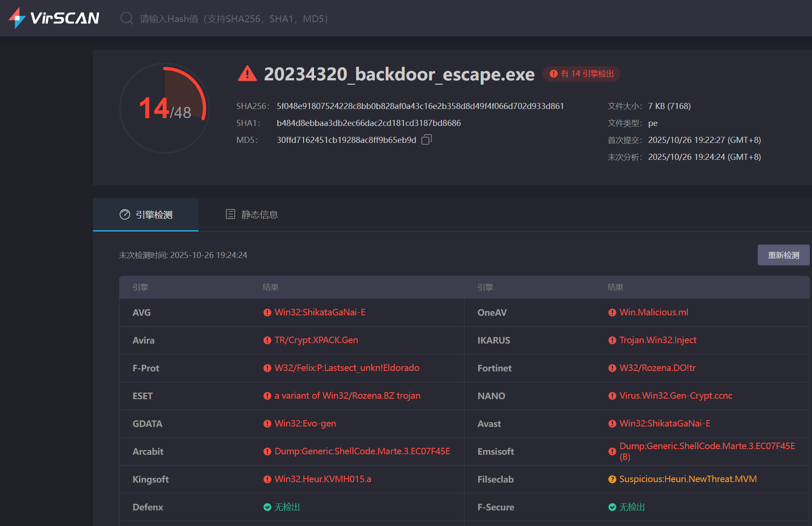Click Filseclab result Suspicious:Heuri.NewThreat.MVM
The image size is (812, 526).
pos(688,479)
